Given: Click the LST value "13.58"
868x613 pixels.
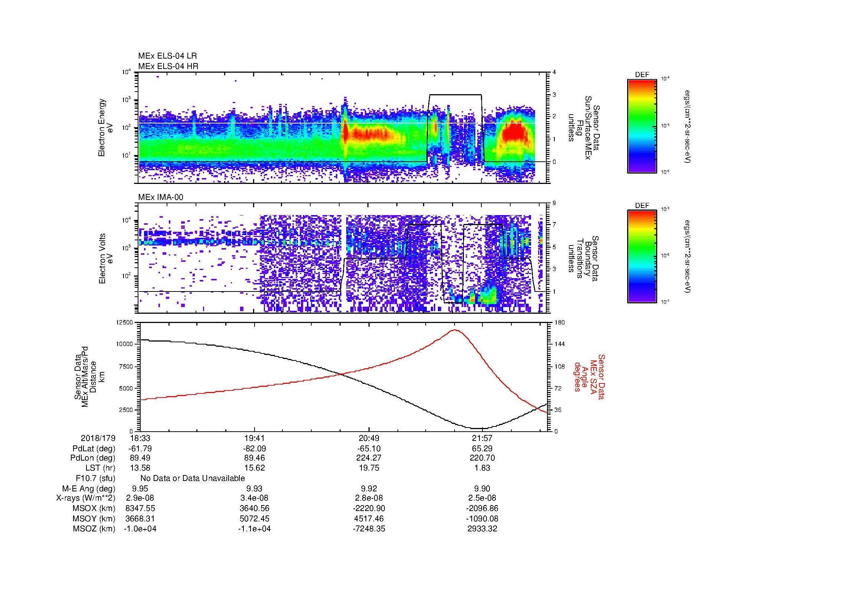Looking at the screenshot, I should coord(140,468).
